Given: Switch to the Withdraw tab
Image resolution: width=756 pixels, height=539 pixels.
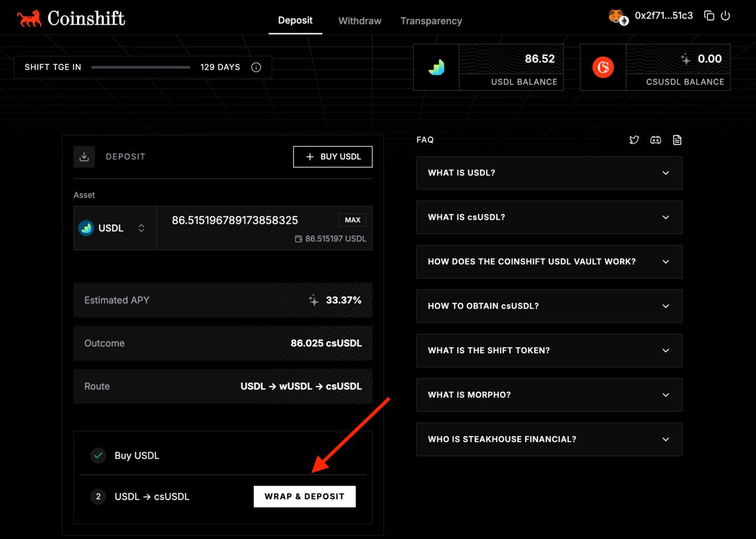Looking at the screenshot, I should click(360, 21).
